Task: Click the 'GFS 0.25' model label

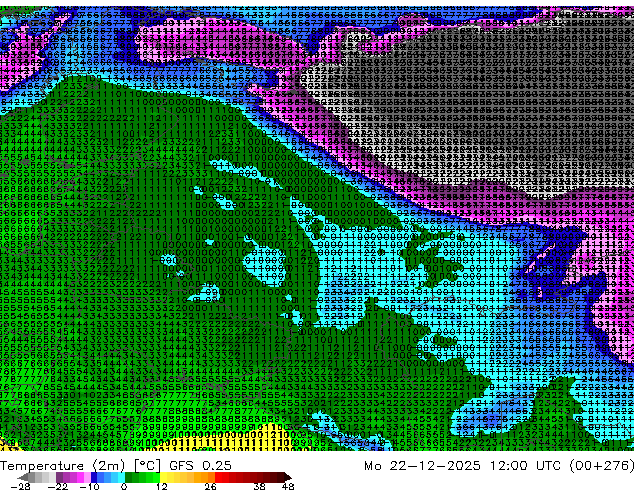Action: coord(201,466)
